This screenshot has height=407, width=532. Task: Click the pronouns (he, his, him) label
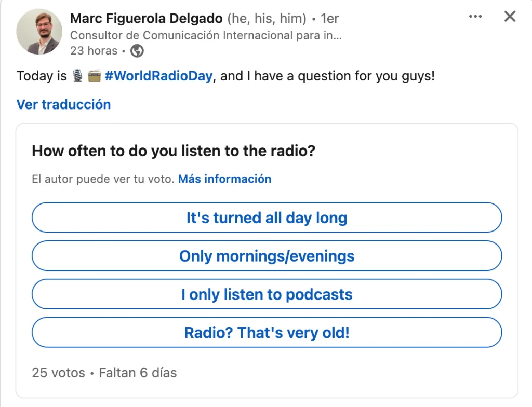coord(267,19)
